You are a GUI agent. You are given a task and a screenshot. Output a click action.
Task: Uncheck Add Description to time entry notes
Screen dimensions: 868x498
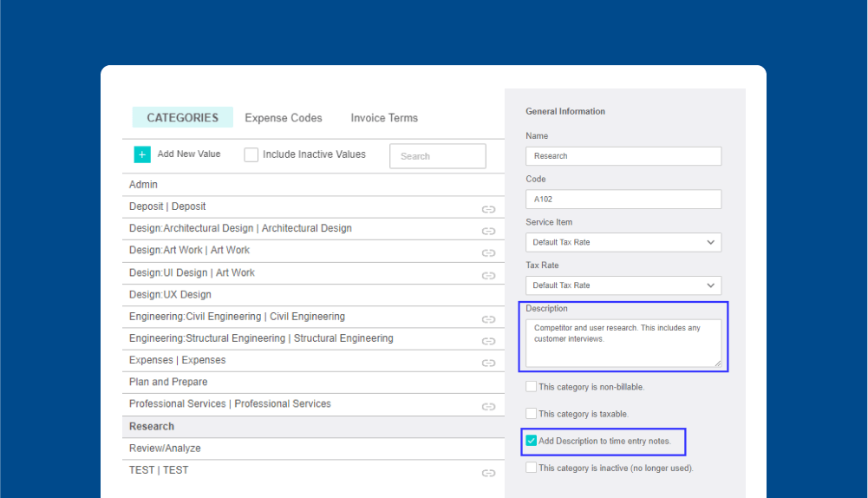pos(531,441)
